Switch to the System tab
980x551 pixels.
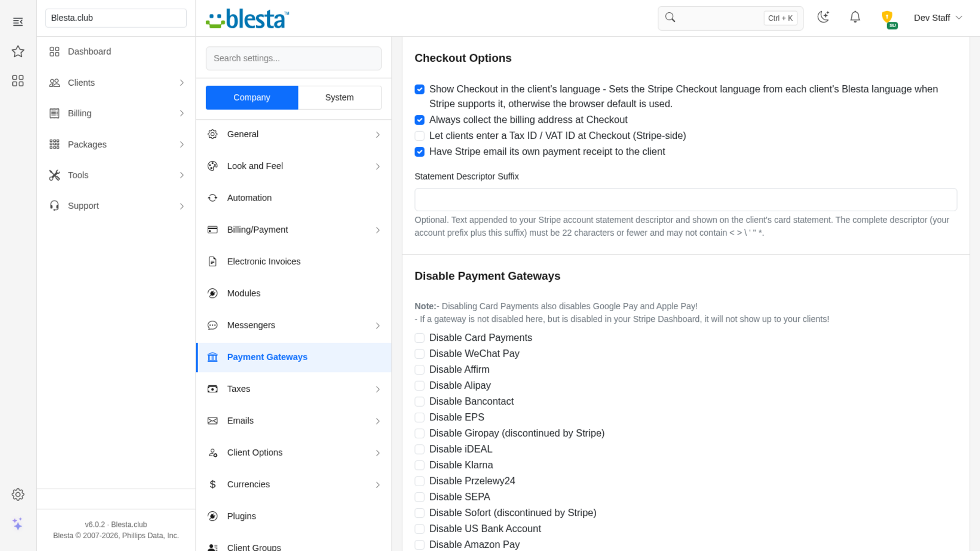pos(339,97)
